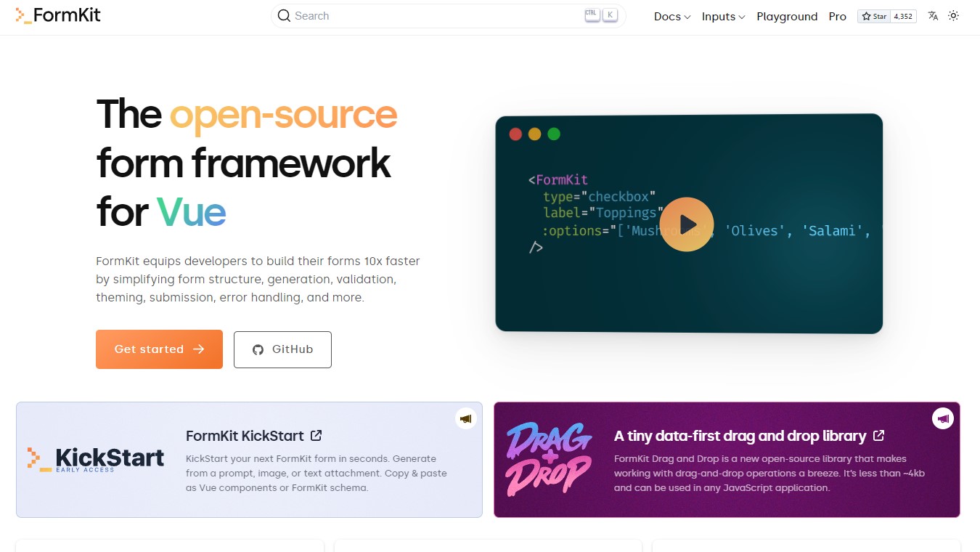Click the GitHub outlined button
Viewport: 980px width, 552px height.
pos(282,349)
